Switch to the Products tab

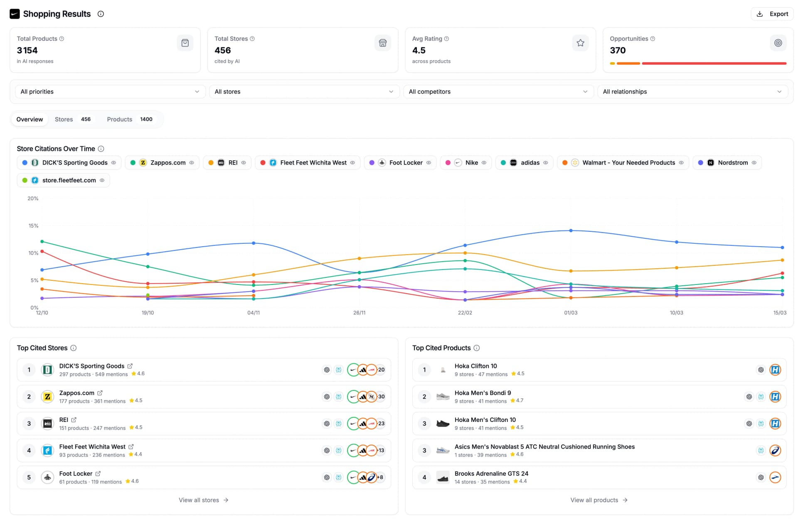(x=130, y=119)
